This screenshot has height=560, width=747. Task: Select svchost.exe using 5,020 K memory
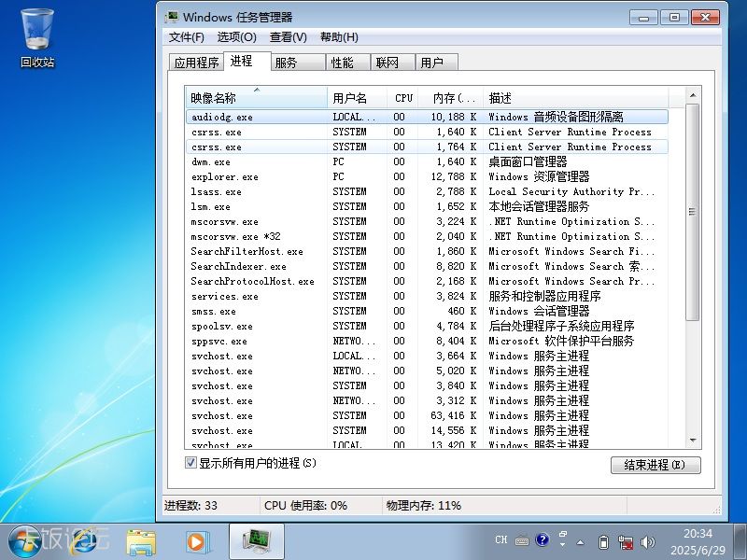tap(427, 371)
